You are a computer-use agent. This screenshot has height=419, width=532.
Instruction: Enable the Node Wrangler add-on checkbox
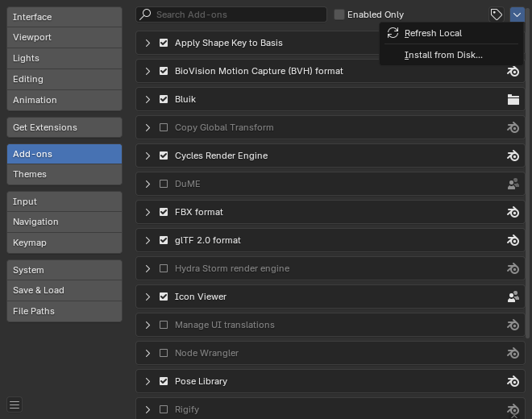click(164, 353)
